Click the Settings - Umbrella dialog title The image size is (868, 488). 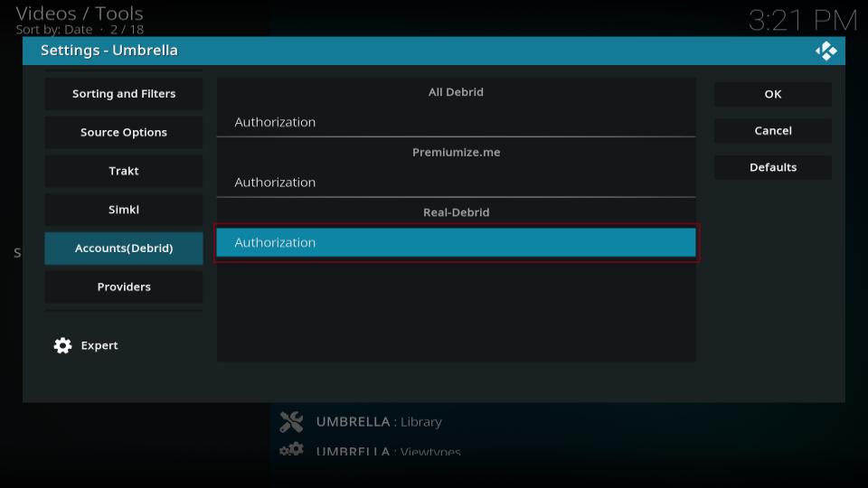(109, 51)
